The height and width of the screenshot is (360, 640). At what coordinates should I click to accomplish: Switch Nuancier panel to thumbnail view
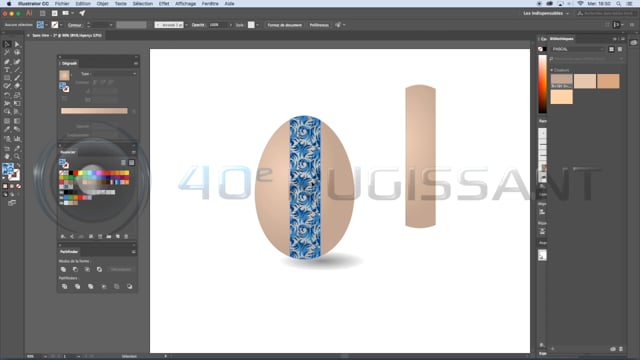point(131,162)
